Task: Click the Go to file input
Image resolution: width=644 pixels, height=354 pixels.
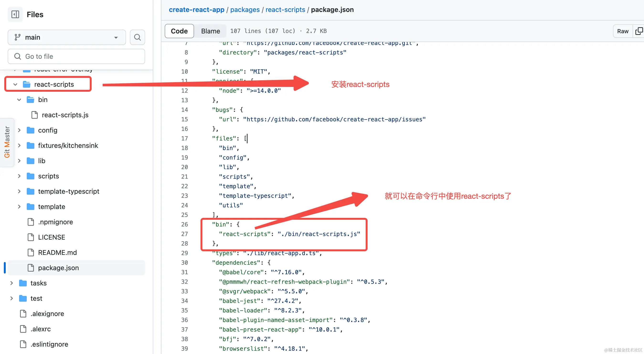Action: [x=76, y=56]
